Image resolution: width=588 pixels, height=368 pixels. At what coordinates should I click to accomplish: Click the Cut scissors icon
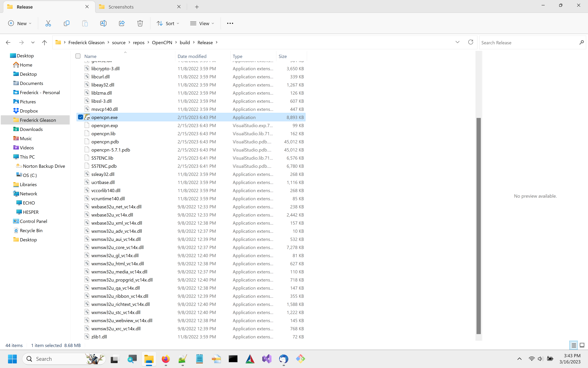click(48, 23)
